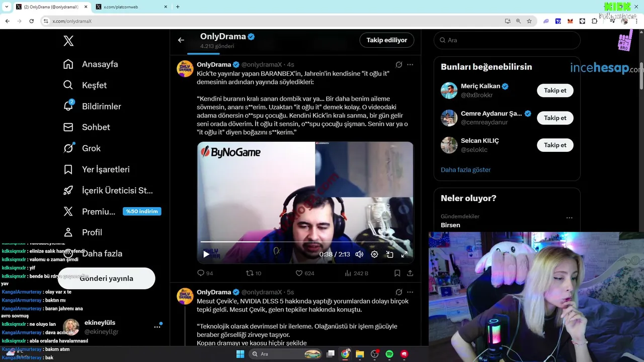The width and height of the screenshot is (644, 362).
Task: Open options dots in Neler oluyor
Action: point(569,218)
